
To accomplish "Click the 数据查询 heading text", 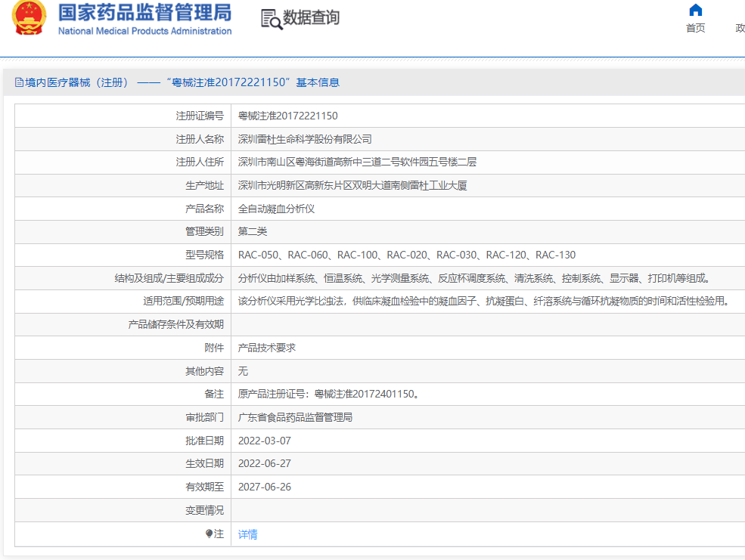I will tap(311, 17).
